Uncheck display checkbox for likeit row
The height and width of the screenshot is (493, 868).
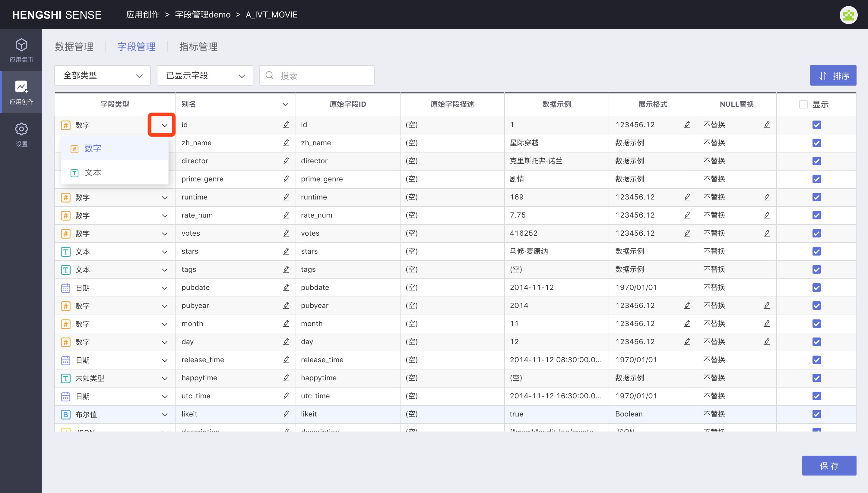coord(816,414)
